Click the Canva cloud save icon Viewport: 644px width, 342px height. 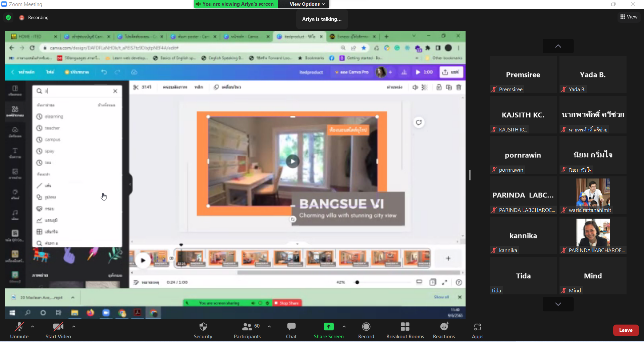(x=134, y=72)
